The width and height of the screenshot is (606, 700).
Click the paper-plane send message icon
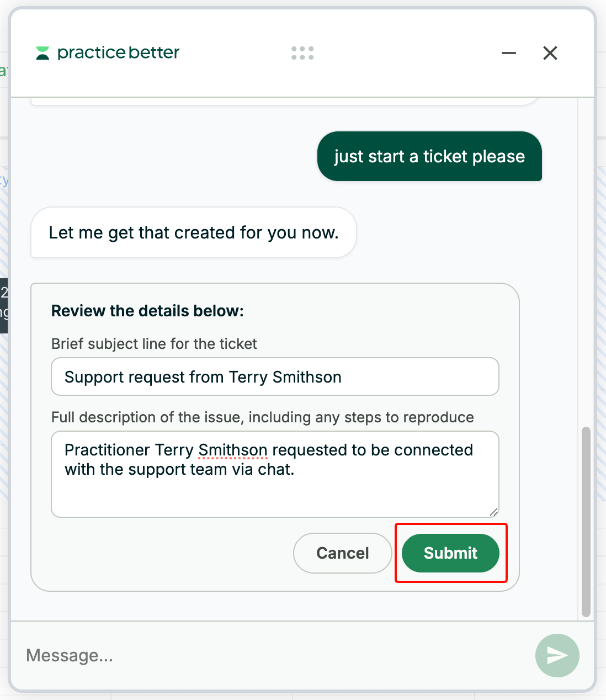point(557,655)
